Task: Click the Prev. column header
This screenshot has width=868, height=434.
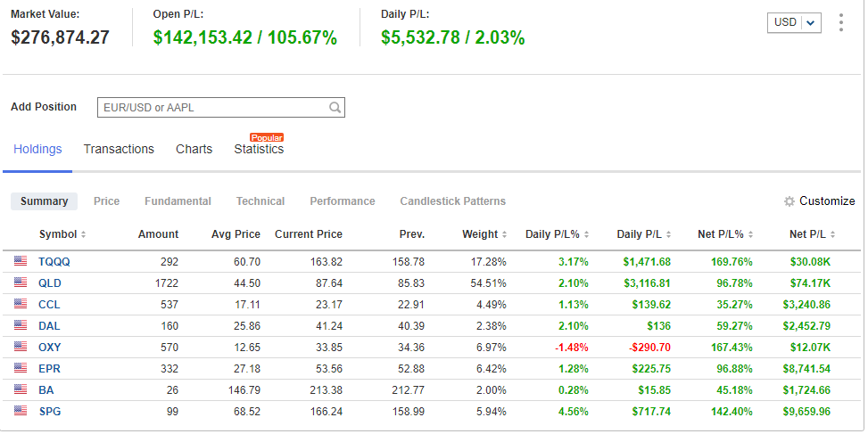Action: (x=412, y=234)
